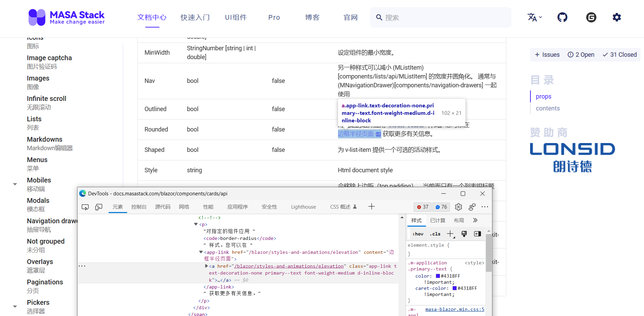Screen dimensions: 644x316
Task: View the 37 console errors badge
Action: pos(422,207)
